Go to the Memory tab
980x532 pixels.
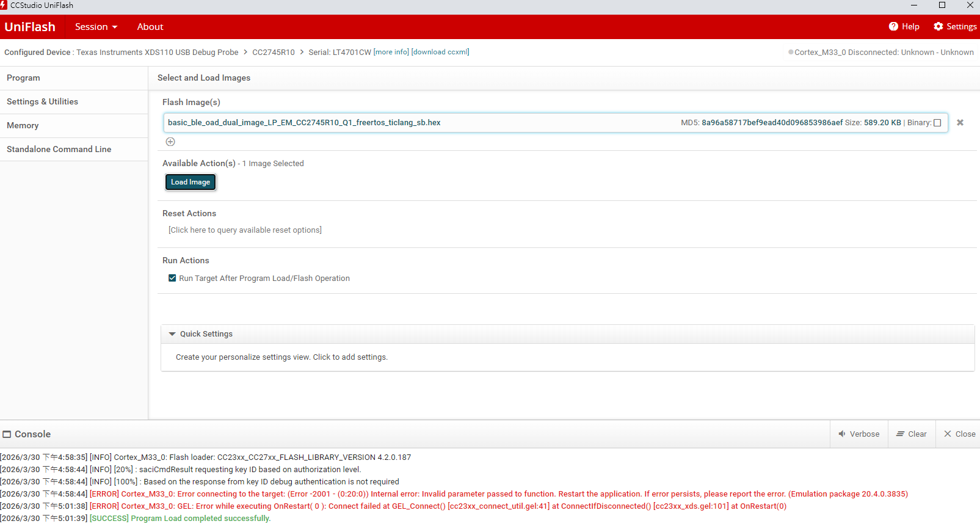pos(74,126)
